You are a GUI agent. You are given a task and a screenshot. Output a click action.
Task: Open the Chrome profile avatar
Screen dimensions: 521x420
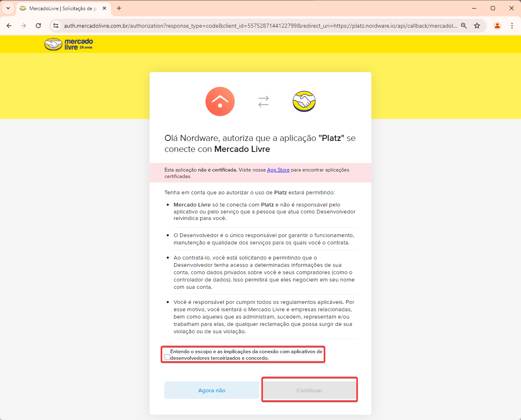(x=497, y=26)
